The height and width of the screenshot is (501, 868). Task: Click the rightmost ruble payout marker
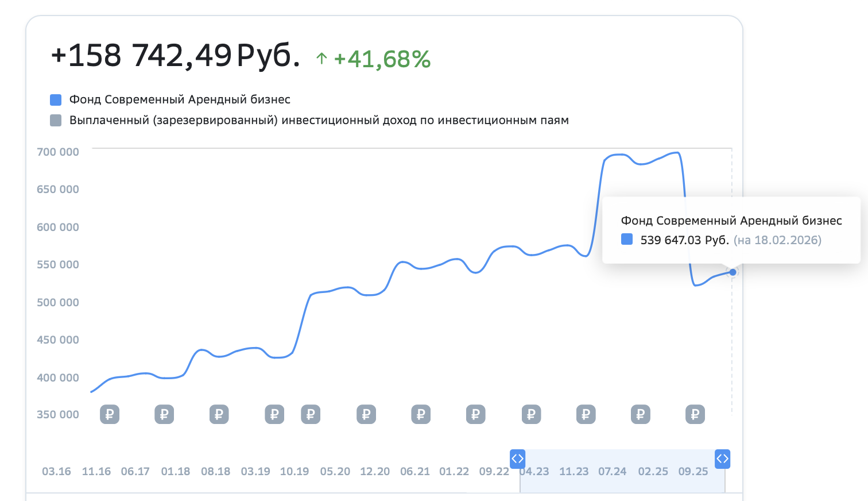coord(695,414)
